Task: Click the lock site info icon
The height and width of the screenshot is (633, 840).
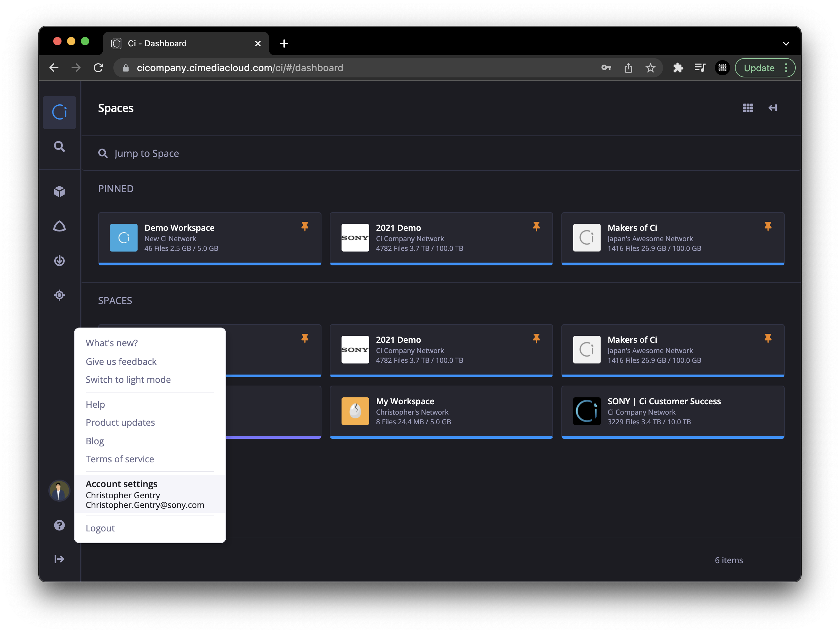Action: [x=126, y=68]
